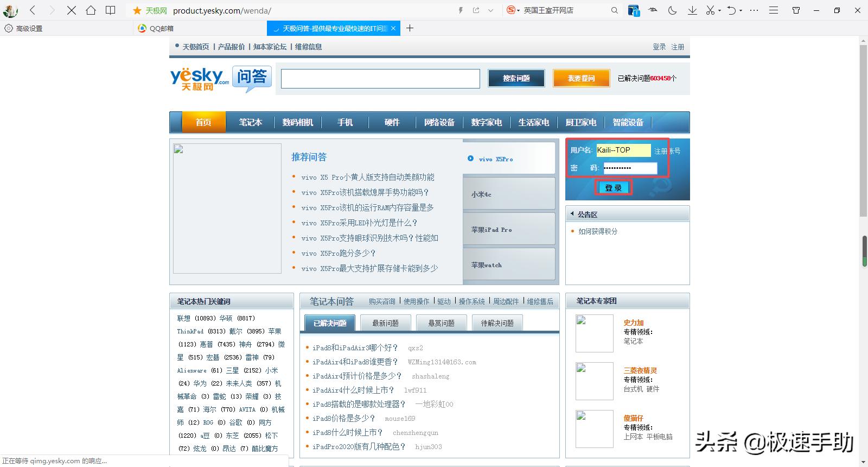Go to browser home page icon
Image resolution: width=868 pixels, height=467 pixels.
click(x=91, y=10)
